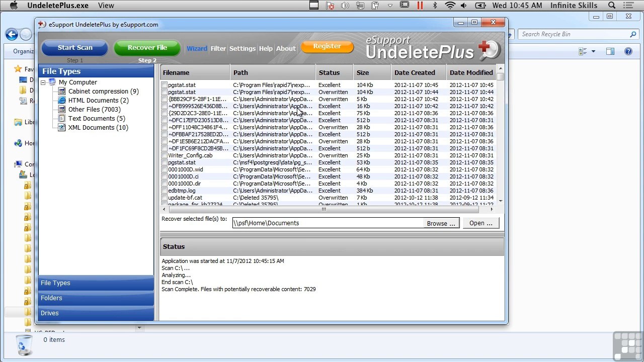The image size is (644, 362).
Task: Click the file list scroll down arrow
Action: (x=500, y=201)
